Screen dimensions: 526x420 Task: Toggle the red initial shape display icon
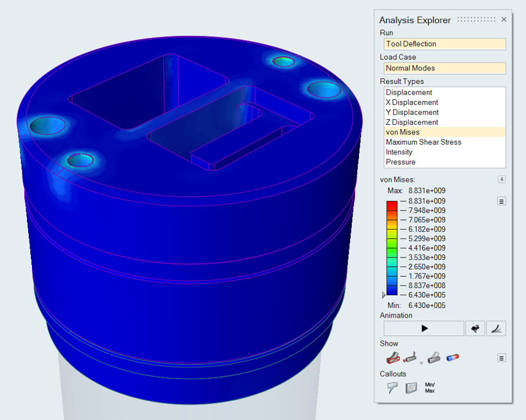(392, 358)
